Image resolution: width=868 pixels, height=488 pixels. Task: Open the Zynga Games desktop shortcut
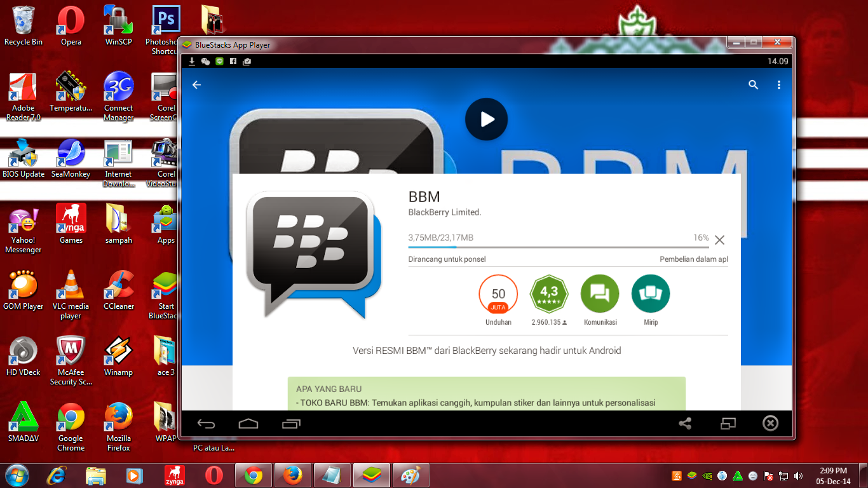tap(71, 224)
